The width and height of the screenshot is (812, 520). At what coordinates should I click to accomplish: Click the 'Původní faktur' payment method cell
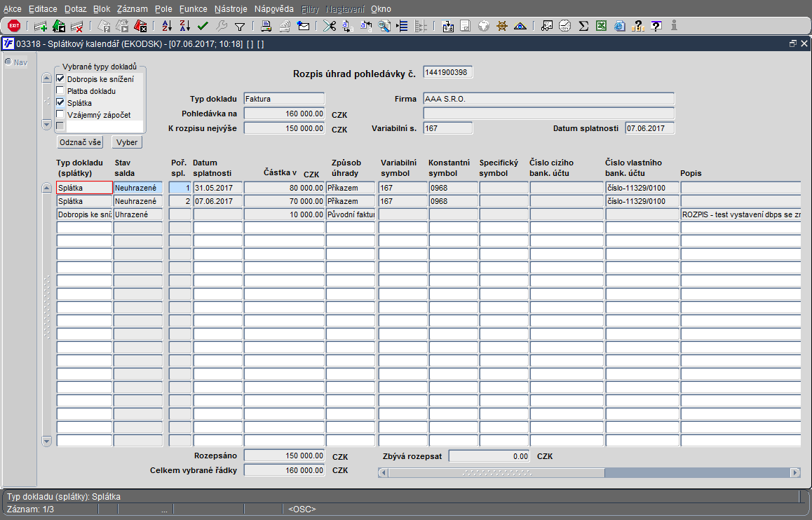(x=351, y=214)
